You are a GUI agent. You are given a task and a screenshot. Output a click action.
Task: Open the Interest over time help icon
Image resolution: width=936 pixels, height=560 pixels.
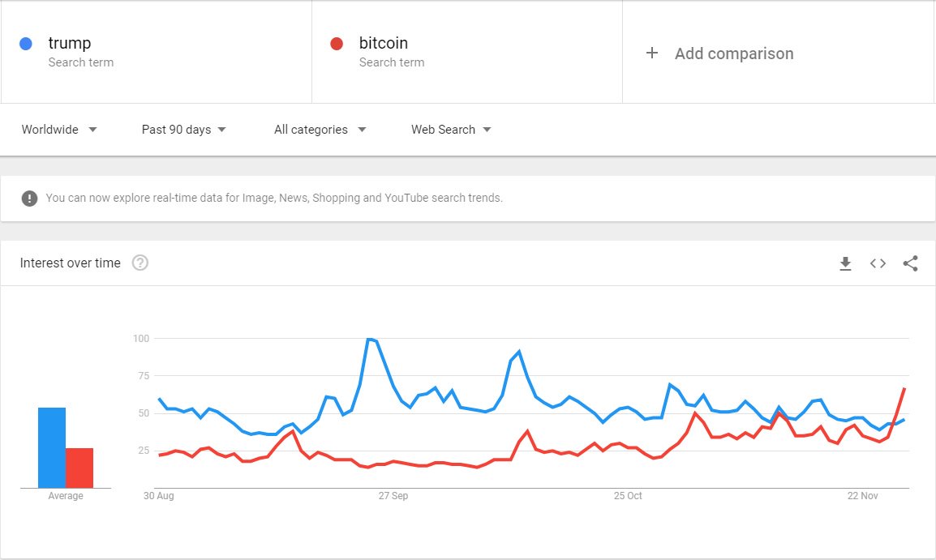pyautogui.click(x=140, y=263)
